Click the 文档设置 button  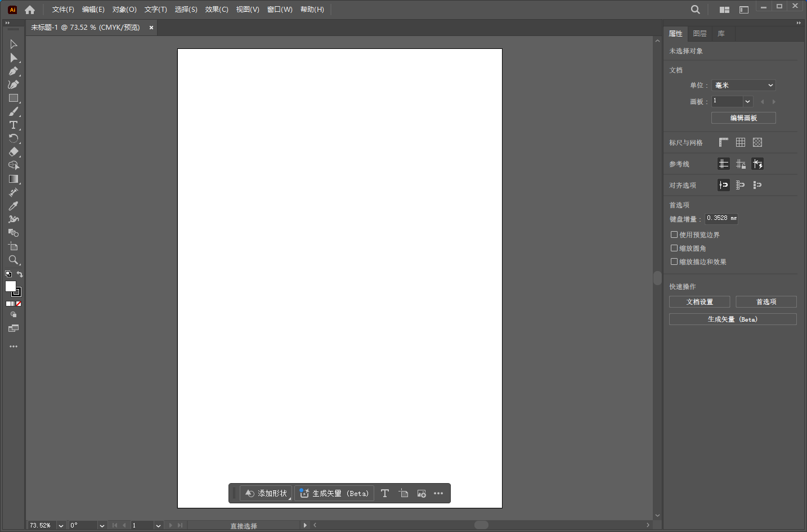(x=700, y=301)
